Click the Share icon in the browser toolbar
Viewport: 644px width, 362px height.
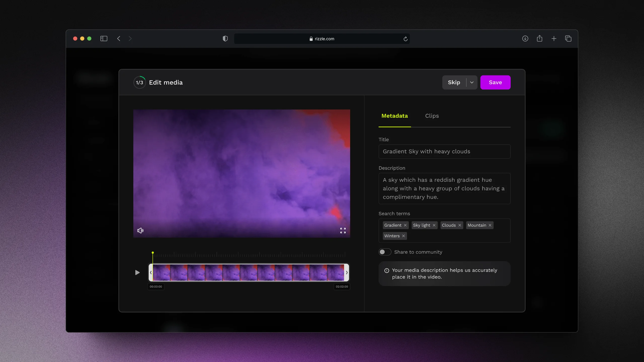539,38
